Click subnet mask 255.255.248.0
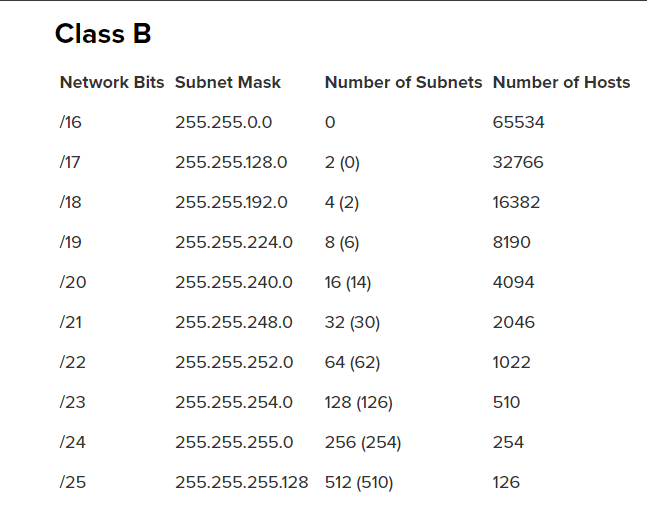This screenshot has width=647, height=507. (234, 323)
